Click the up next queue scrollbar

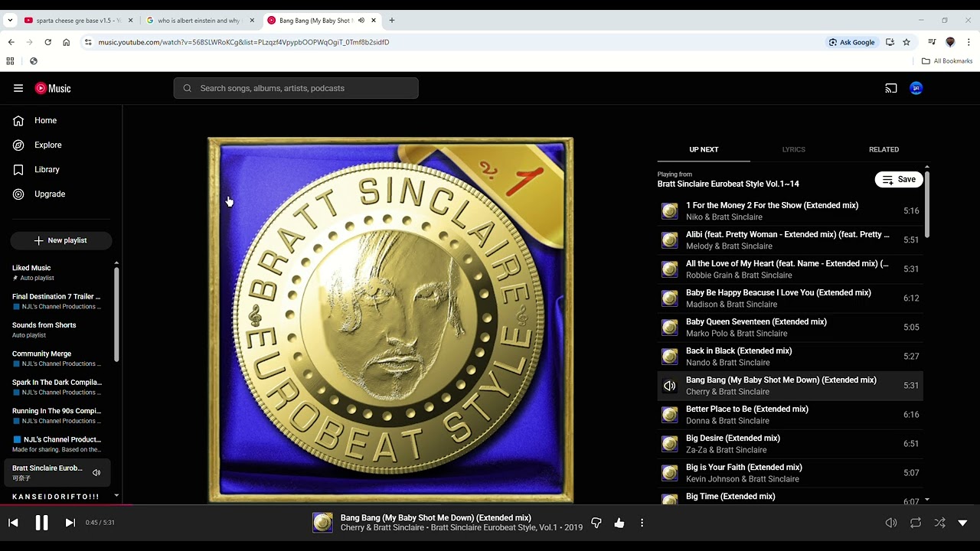926,203
